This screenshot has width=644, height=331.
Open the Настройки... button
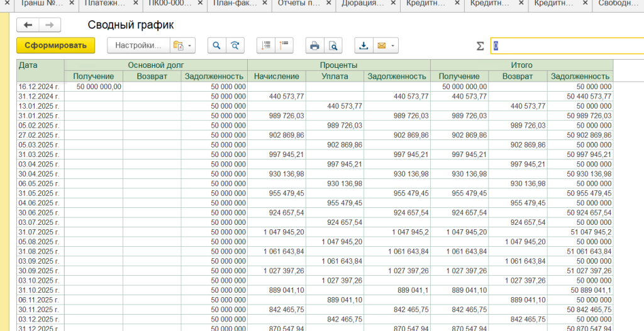point(138,45)
